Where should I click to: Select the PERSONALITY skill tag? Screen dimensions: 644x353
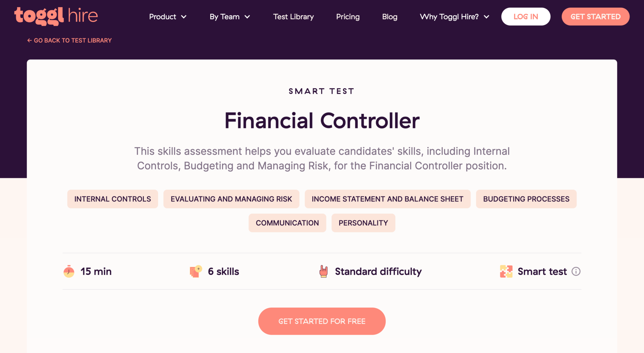(x=363, y=223)
